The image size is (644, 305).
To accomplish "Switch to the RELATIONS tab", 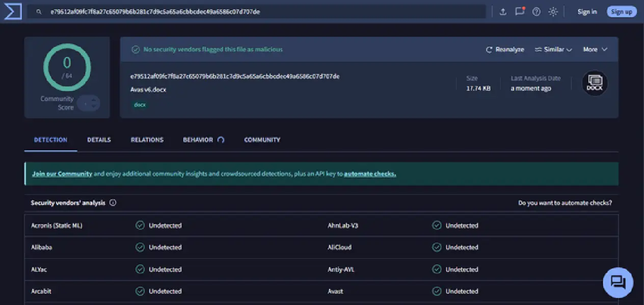I will coord(147,140).
